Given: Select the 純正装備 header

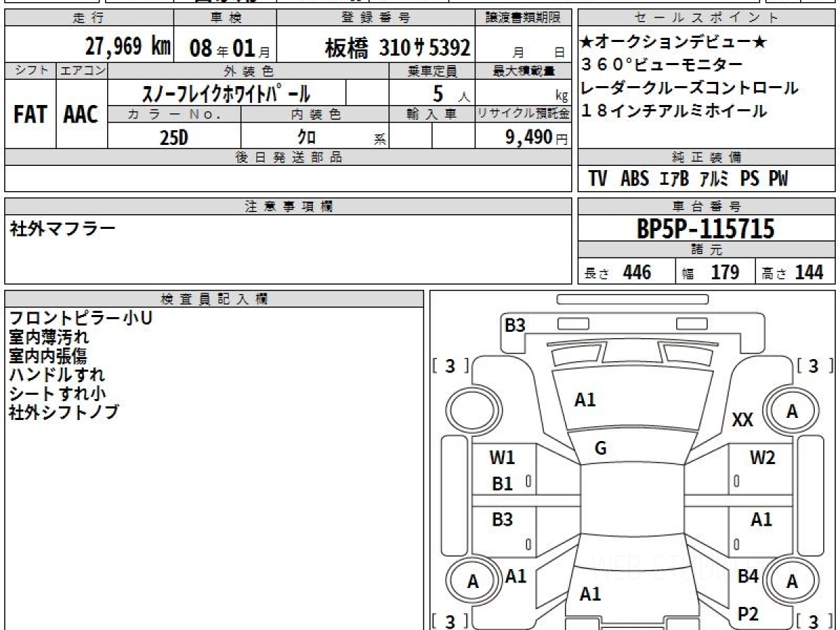Looking at the screenshot, I should tap(706, 157).
